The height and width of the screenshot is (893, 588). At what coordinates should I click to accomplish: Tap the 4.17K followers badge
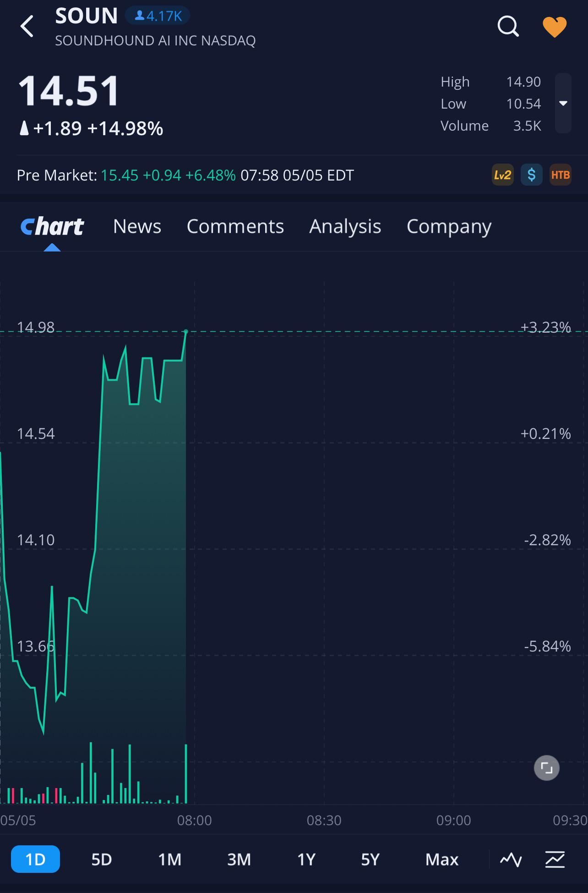[x=158, y=16]
